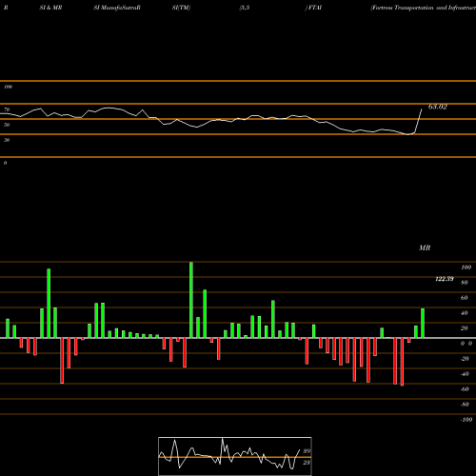
Task: Click the 'Fortress Transportation and Infrastruct' title text
Action: pos(424,8)
